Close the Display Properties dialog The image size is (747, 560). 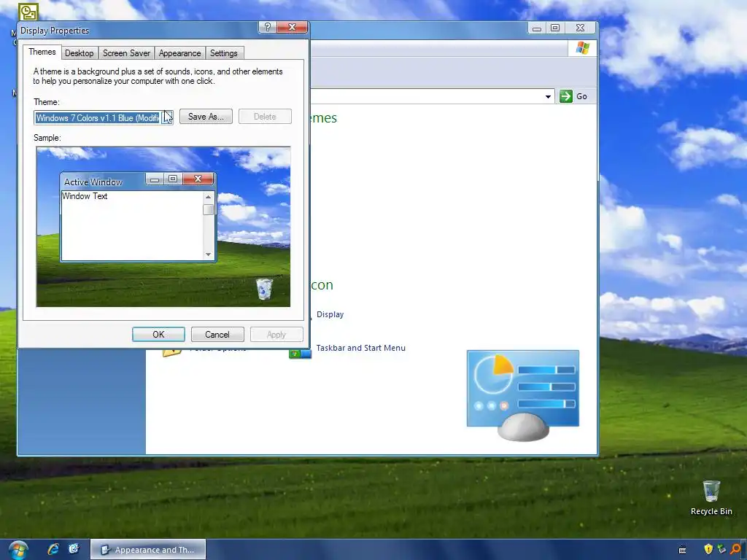[x=292, y=27]
